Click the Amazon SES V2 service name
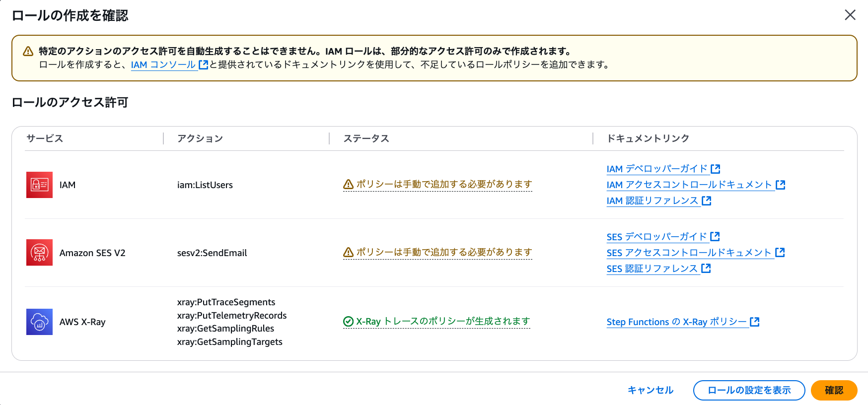Screen dimensions: 868x405 (92, 253)
